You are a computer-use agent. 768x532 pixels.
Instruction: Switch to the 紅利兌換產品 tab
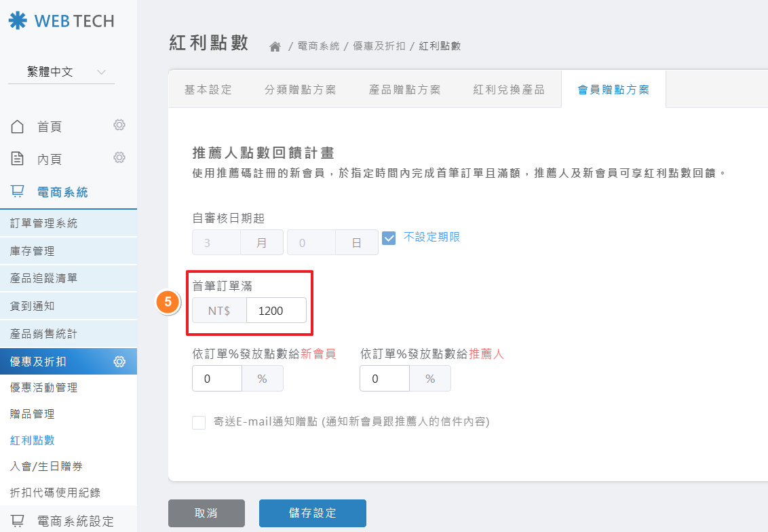pyautogui.click(x=509, y=90)
